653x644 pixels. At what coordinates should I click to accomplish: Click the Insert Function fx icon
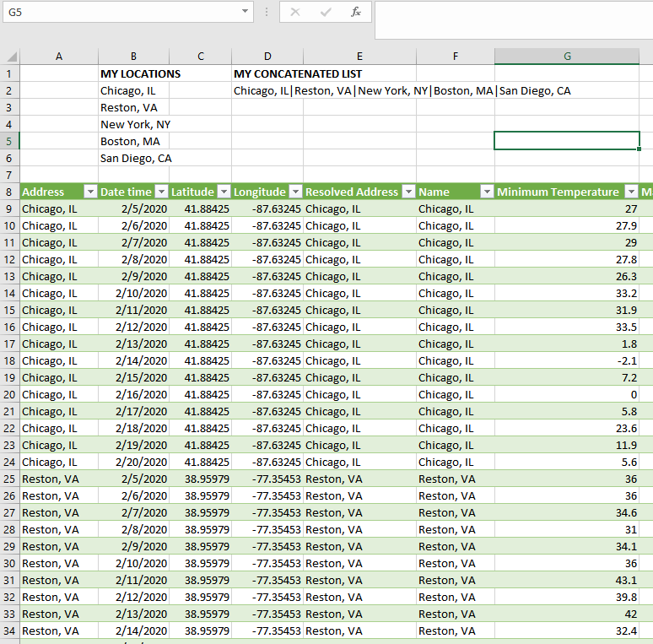pyautogui.click(x=356, y=12)
